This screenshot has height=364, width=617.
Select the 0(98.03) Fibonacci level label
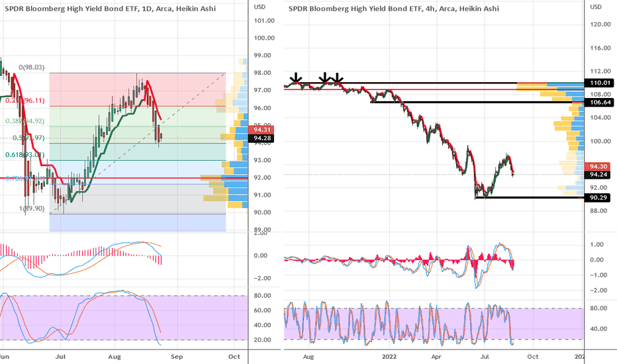click(32, 68)
